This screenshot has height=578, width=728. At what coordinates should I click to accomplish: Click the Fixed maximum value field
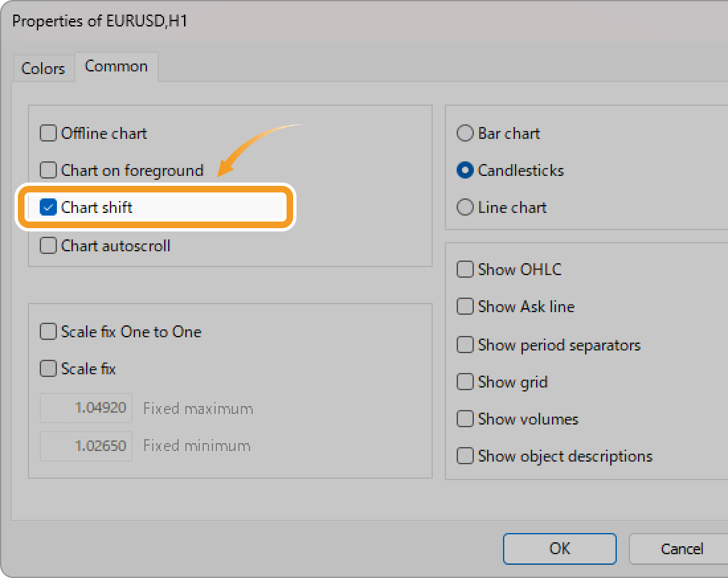click(x=86, y=407)
